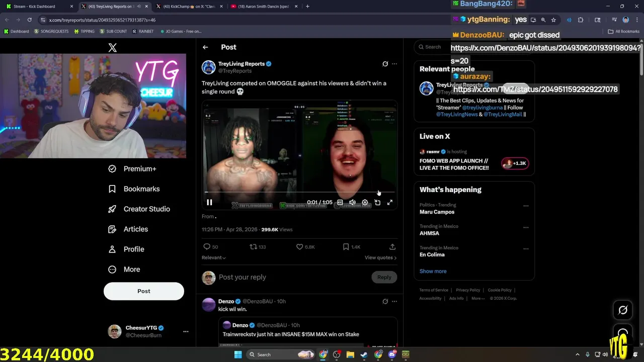Open Creator Studio in sidebar

point(139,209)
